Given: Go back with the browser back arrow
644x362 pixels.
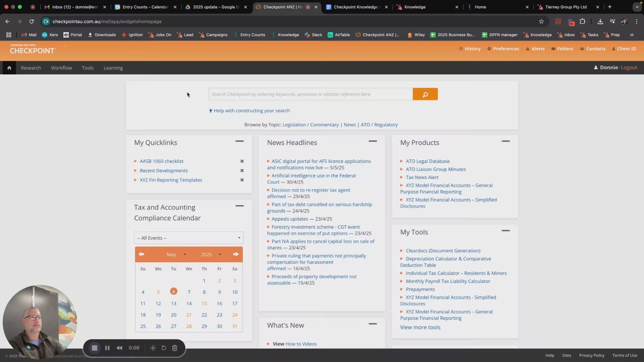Looking at the screenshot, I should coord(8,22).
